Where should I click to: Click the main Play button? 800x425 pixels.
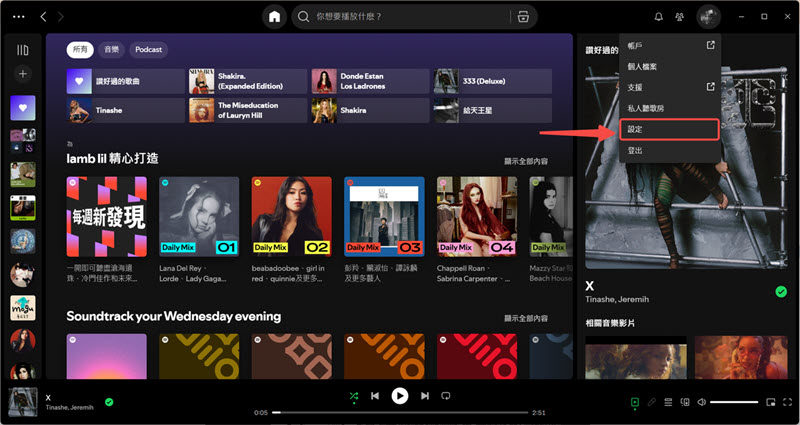[400, 396]
